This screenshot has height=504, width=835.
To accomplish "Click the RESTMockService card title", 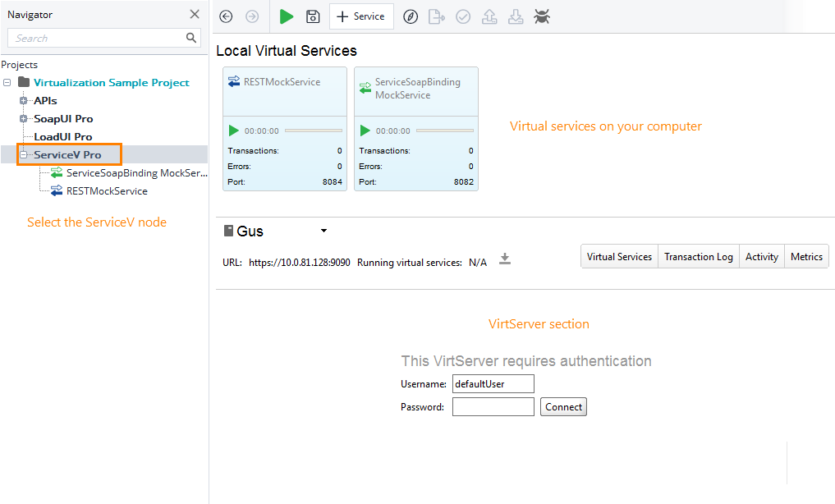I will (x=282, y=82).
